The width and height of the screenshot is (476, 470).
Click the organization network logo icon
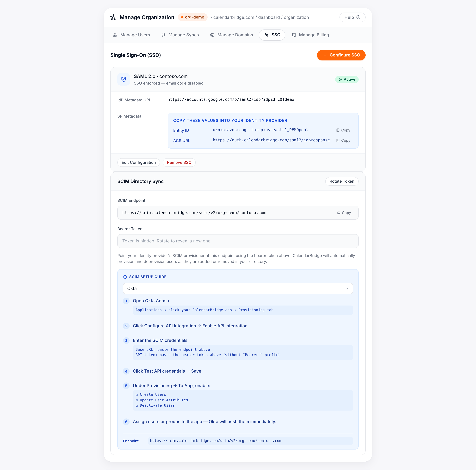pyautogui.click(x=113, y=17)
